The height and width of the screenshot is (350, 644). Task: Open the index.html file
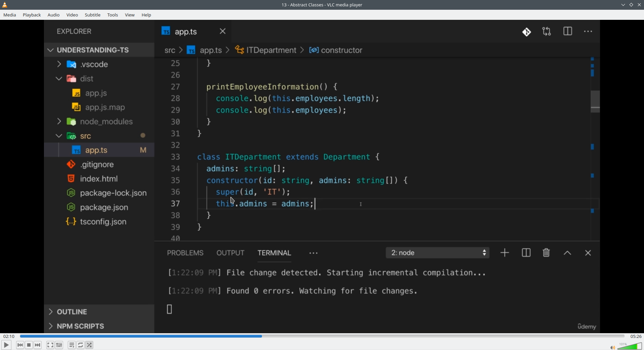[x=99, y=179]
